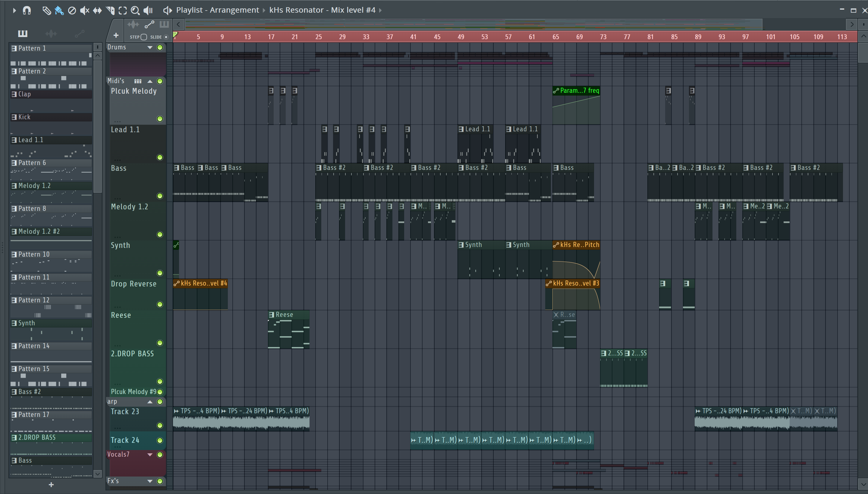Image resolution: width=868 pixels, height=494 pixels.
Task: Click the picker panel vertical scrollbar thumb
Action: (98, 126)
